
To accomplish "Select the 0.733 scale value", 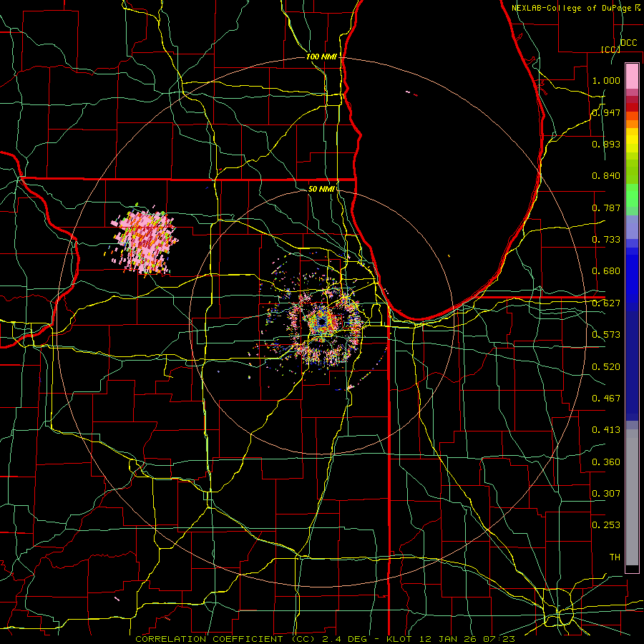I will [606, 240].
